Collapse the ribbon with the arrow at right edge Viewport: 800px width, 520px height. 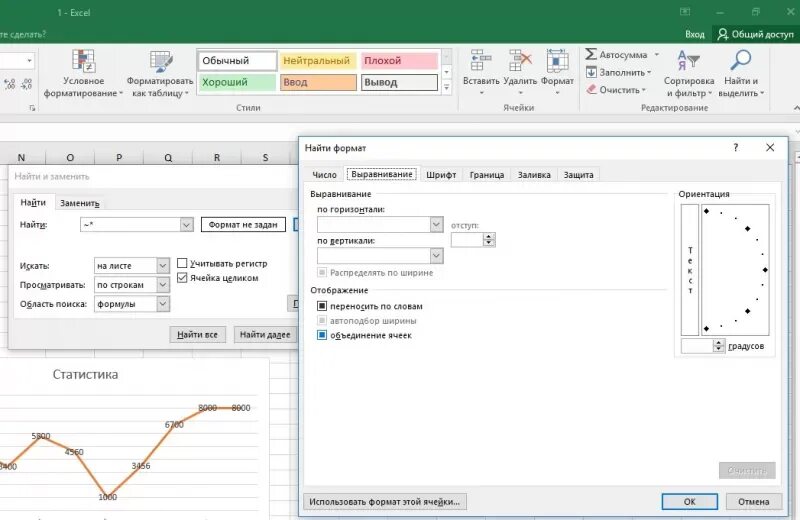796,108
